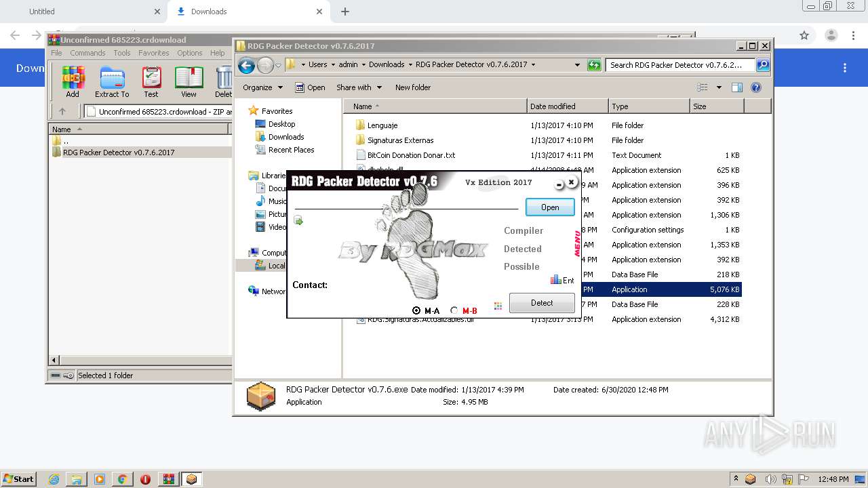Click change view icon in Explorer

[x=703, y=87]
